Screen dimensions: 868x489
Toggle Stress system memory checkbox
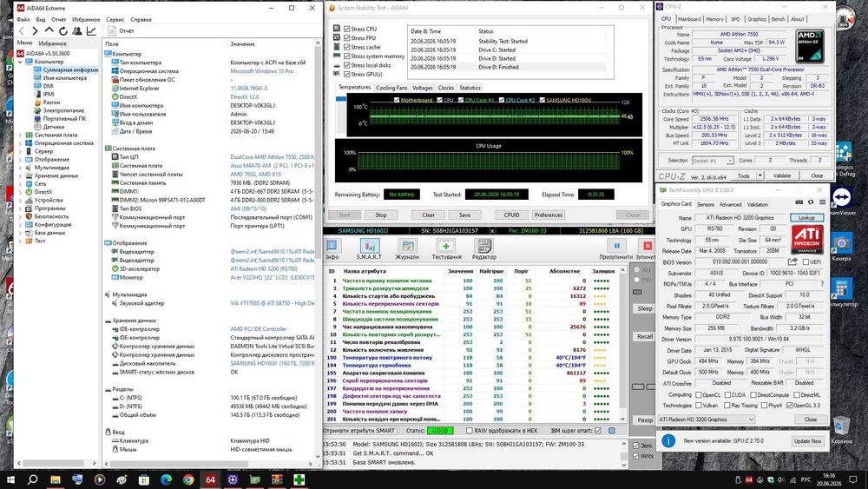346,56
